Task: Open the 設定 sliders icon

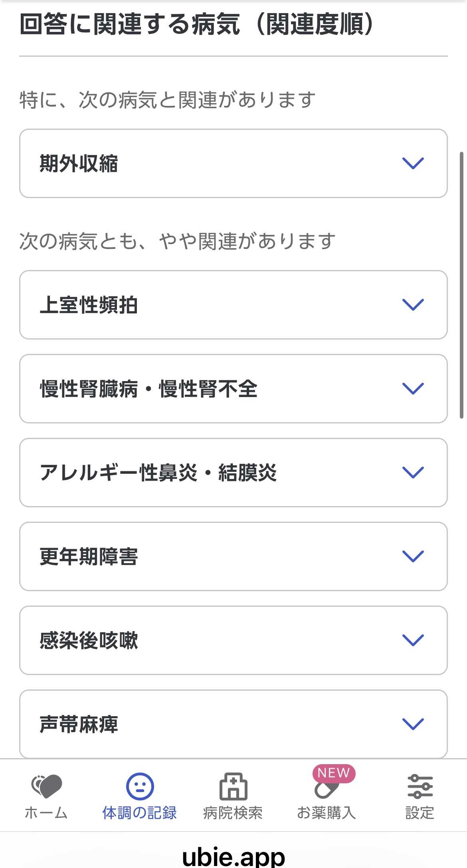Action: coord(420,786)
